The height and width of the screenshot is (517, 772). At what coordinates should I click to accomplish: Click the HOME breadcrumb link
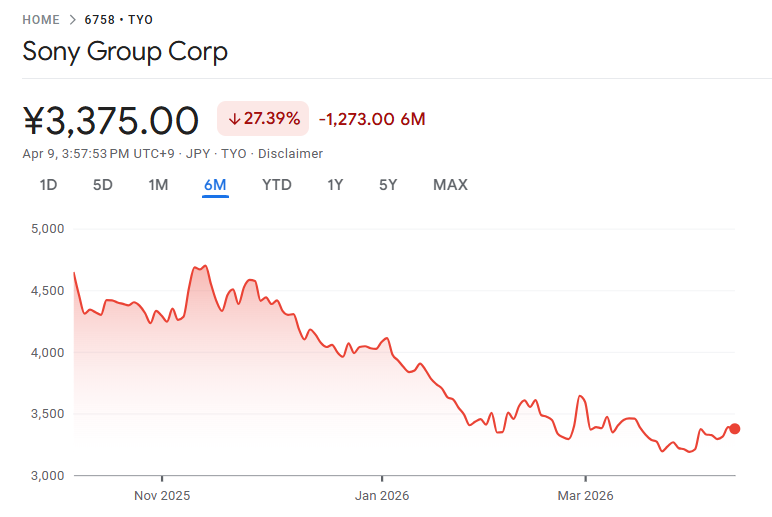(x=41, y=19)
